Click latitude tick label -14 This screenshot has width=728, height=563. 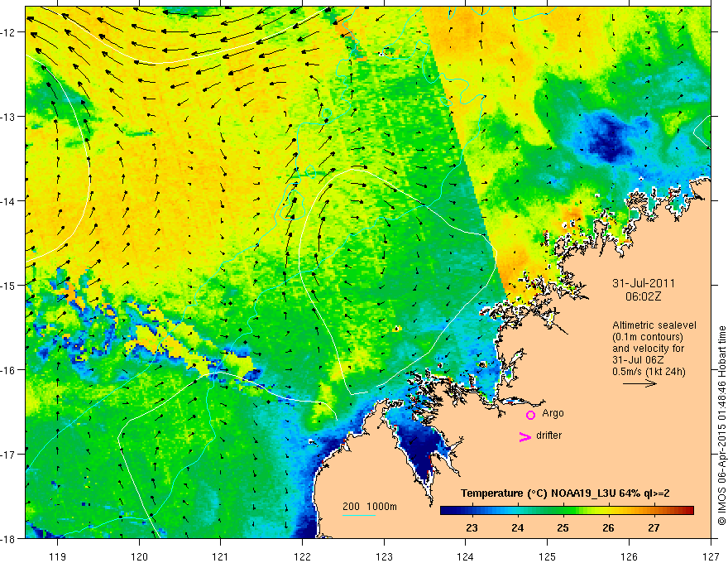pos(8,201)
